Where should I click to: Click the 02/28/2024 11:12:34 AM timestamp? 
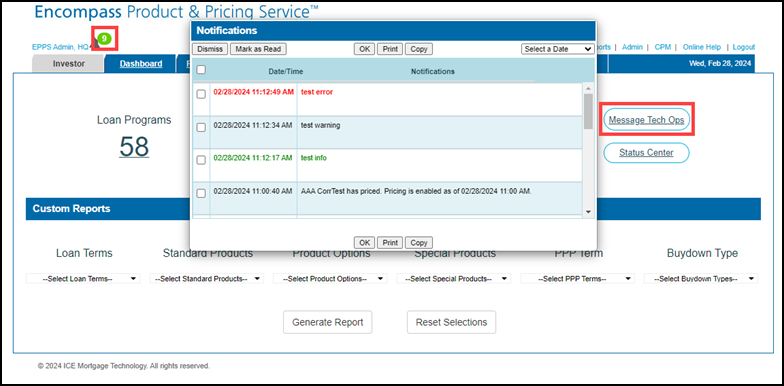[x=252, y=126]
